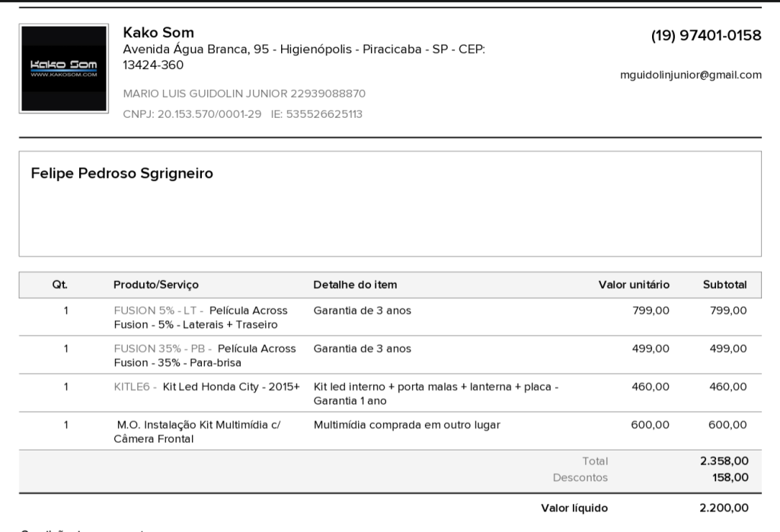Select the M.O. Instalação Kit Multimídia row
Viewport: 780px width, 532px height.
(x=390, y=432)
